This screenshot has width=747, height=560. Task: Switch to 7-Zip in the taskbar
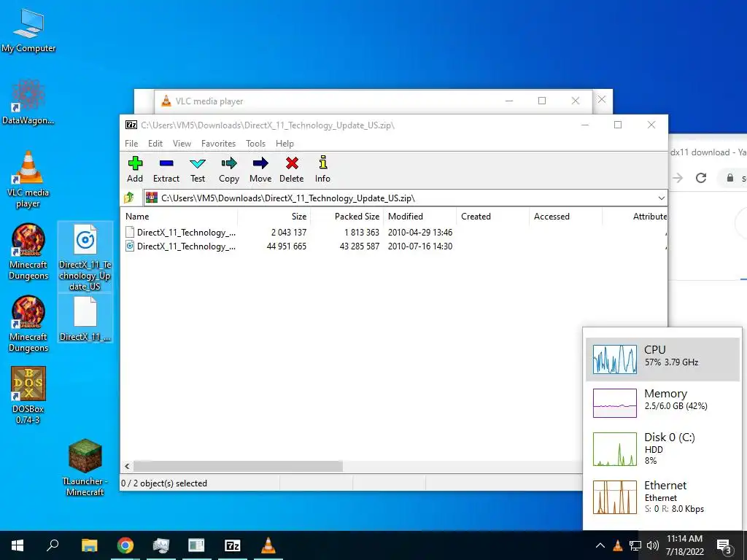pos(232,545)
